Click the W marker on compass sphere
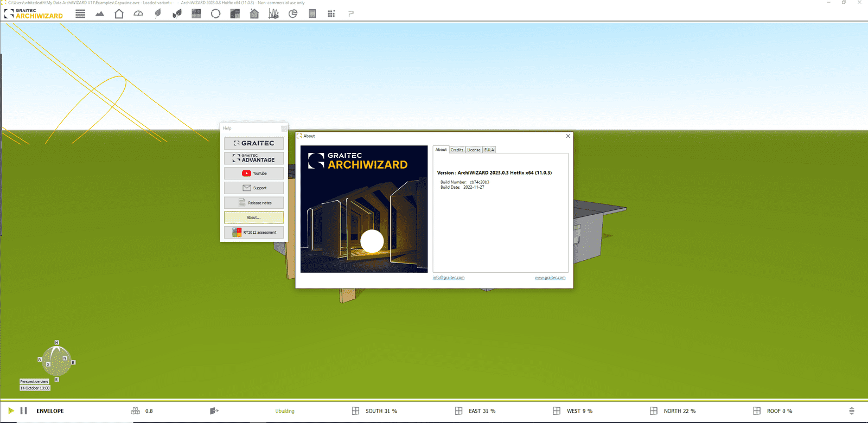Screen dimensions: 868x423 (40, 360)
